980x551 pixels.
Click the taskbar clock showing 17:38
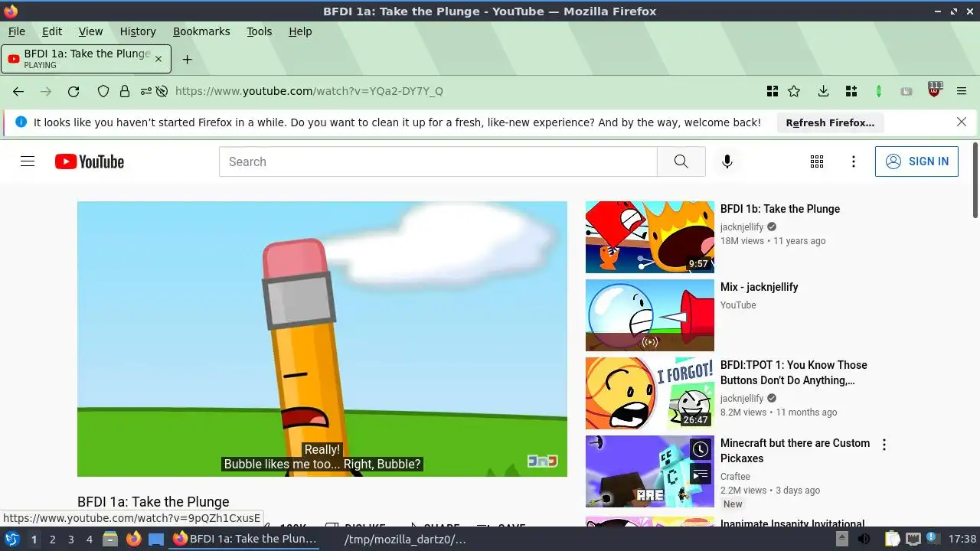click(x=962, y=539)
